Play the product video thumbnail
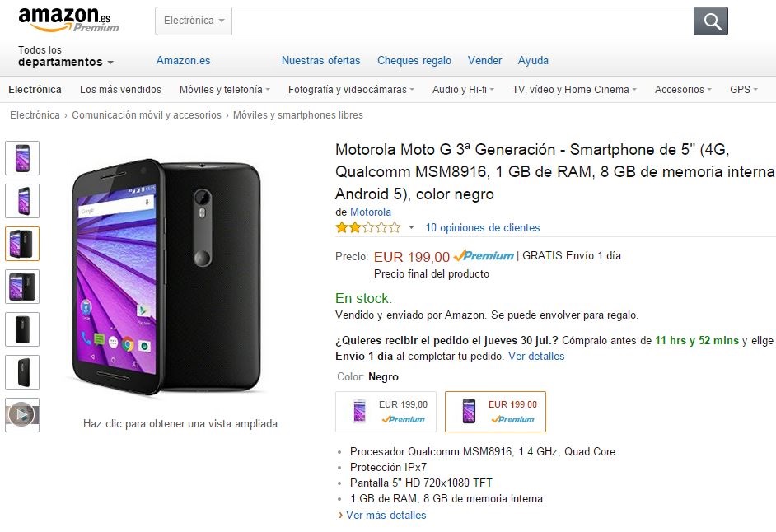 pyautogui.click(x=22, y=414)
